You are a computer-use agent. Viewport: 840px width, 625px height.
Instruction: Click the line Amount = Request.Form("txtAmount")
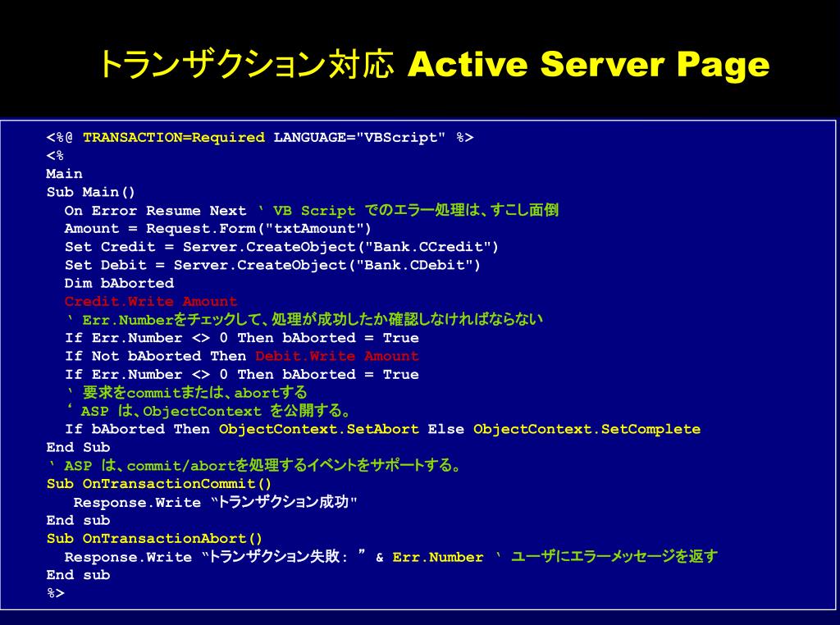click(x=217, y=229)
